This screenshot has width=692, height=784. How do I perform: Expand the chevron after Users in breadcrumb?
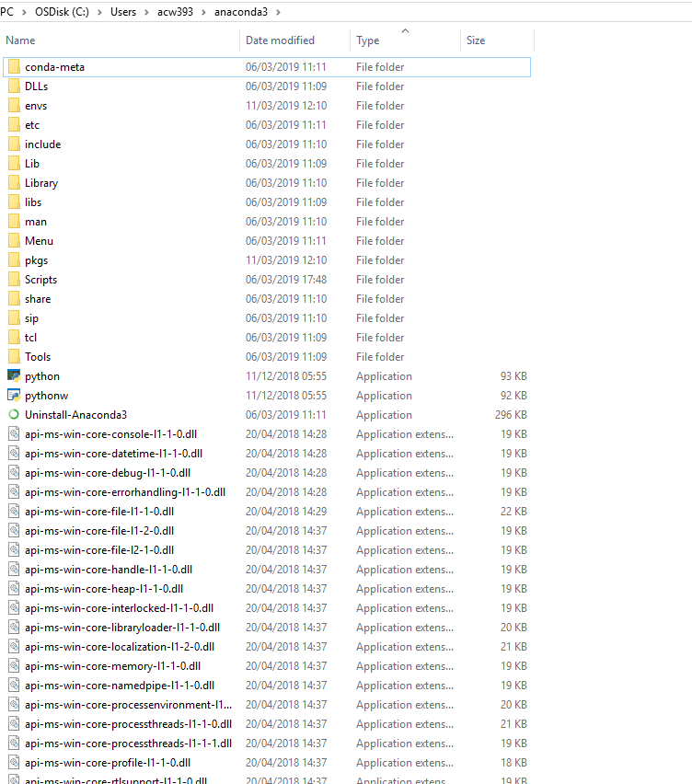[x=146, y=12]
